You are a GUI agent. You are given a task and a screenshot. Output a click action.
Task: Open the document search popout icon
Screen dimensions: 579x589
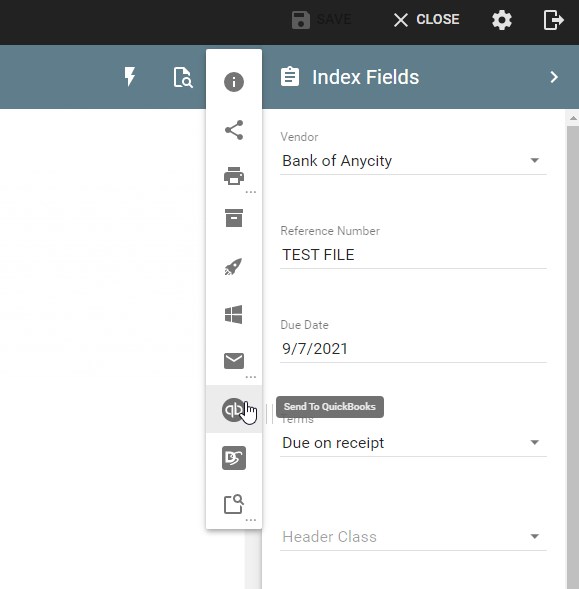(234, 504)
